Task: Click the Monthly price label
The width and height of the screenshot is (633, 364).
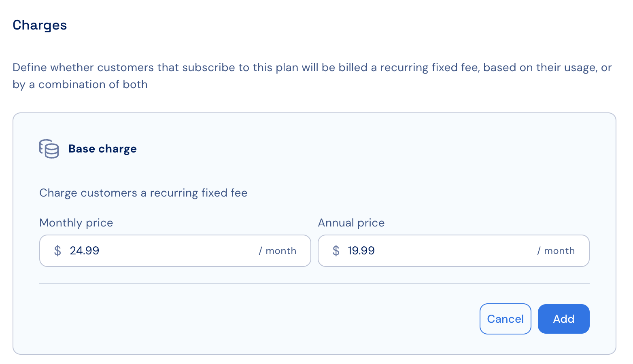Action: (x=76, y=223)
